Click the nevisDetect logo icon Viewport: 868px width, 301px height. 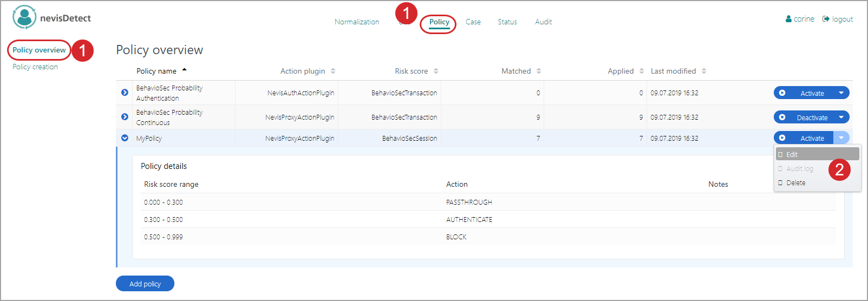coord(24,17)
